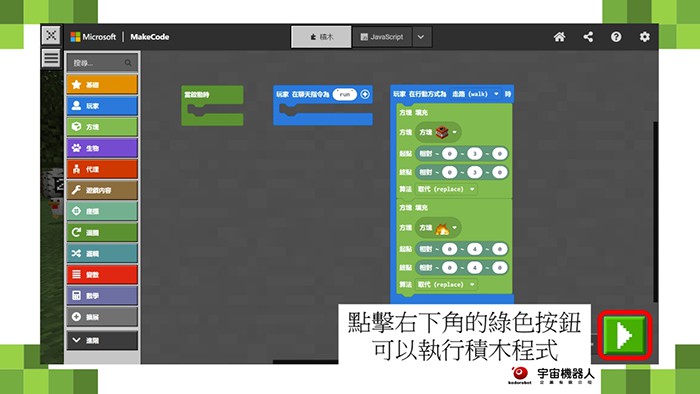This screenshot has height=394, width=700.
Task: Open the 方塊 blocks cube category
Action: point(102,127)
